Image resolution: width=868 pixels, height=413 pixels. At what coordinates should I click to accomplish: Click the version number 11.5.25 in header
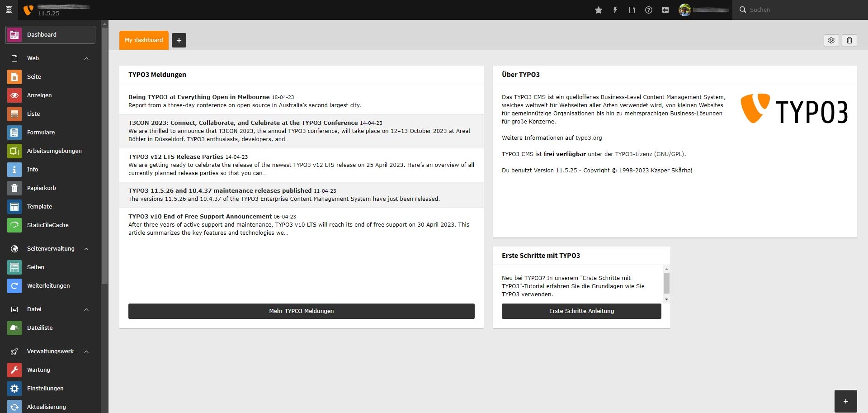(x=48, y=14)
